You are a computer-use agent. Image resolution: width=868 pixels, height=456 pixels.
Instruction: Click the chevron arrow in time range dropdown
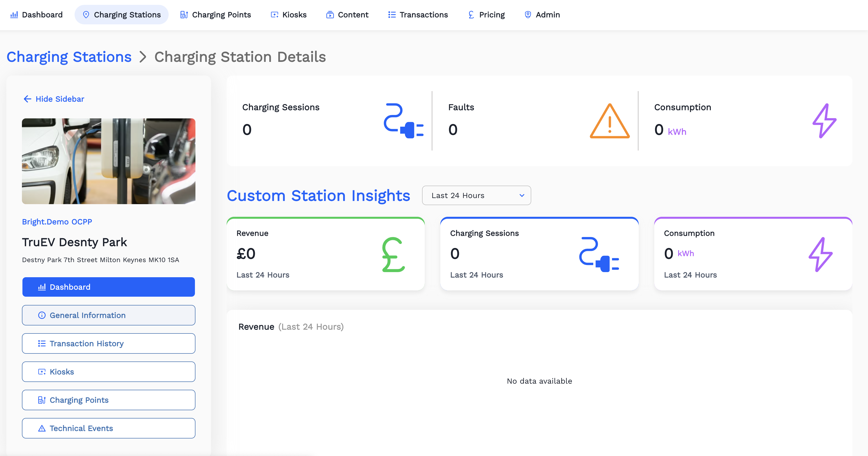coord(522,195)
